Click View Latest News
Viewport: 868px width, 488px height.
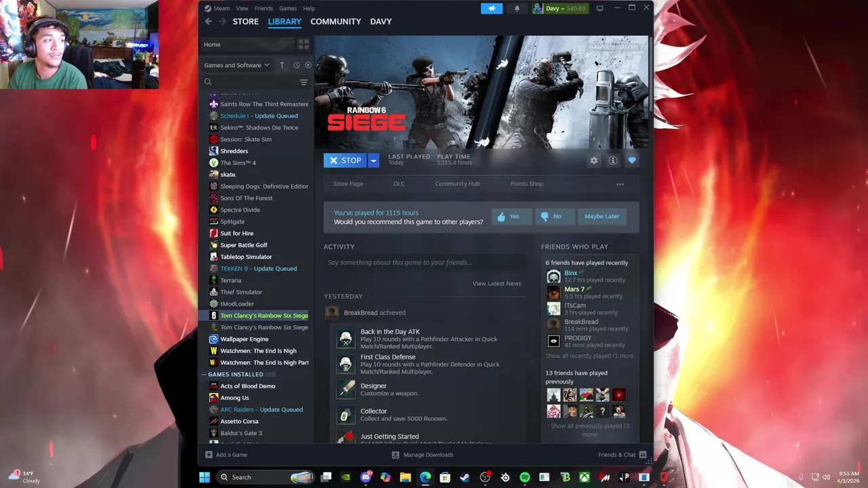coord(496,283)
